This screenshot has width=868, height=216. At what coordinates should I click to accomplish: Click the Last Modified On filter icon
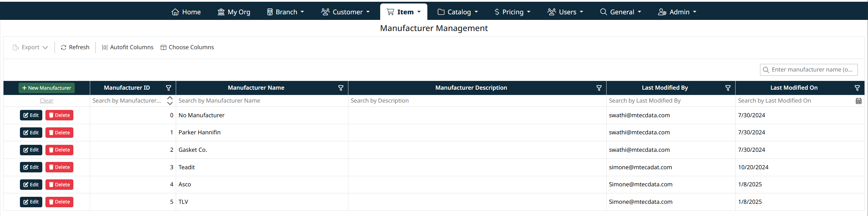tap(857, 88)
